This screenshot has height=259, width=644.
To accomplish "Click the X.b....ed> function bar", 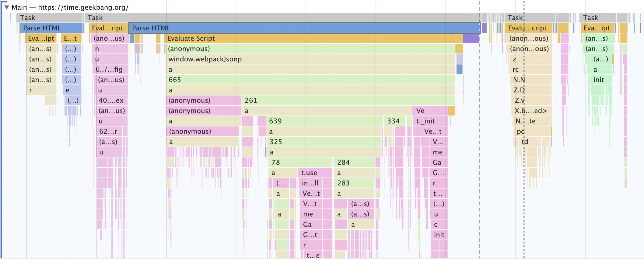I will coord(531,111).
